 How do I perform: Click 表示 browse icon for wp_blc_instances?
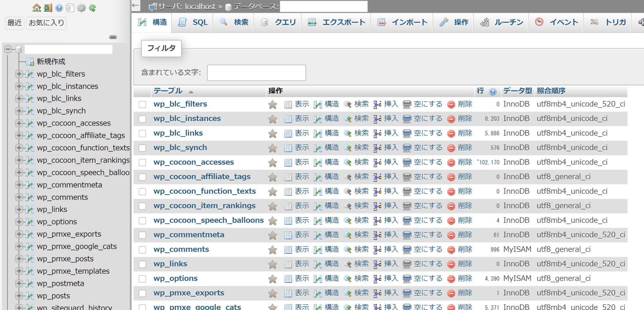click(x=288, y=119)
